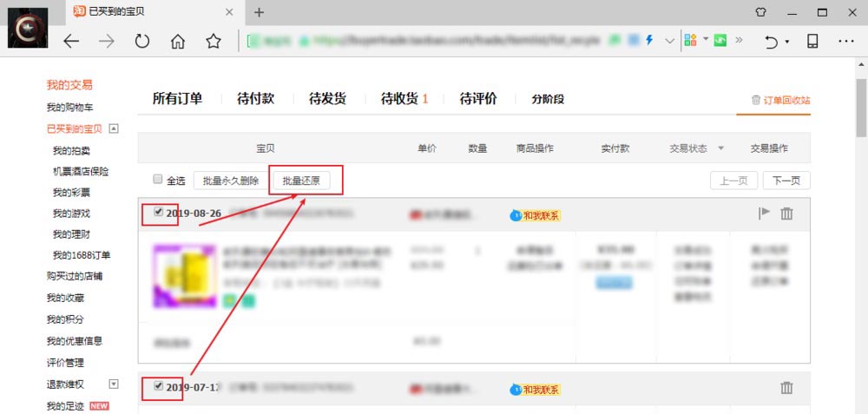The height and width of the screenshot is (414, 868).
Task: Reload the page with the refresh icon
Action: click(142, 41)
